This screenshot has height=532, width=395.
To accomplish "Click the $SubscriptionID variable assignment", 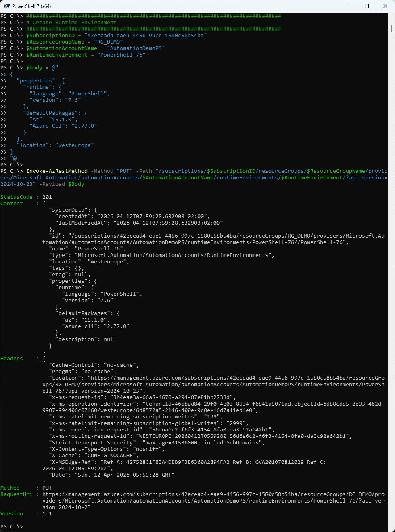I will coord(50,36).
